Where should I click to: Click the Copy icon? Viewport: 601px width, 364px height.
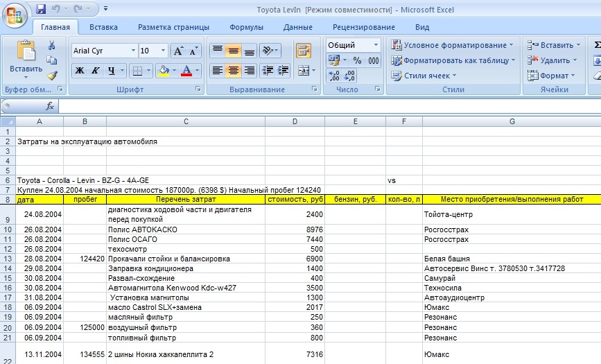(x=51, y=60)
